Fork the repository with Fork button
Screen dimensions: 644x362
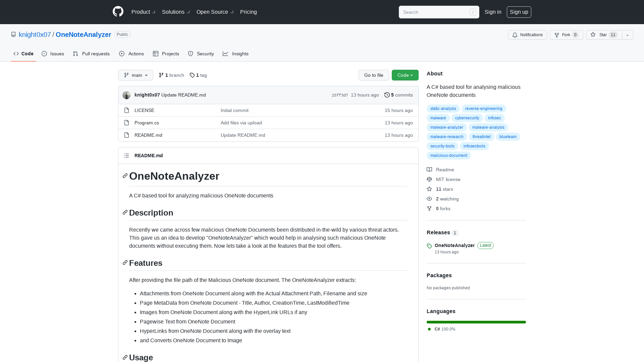567,35
